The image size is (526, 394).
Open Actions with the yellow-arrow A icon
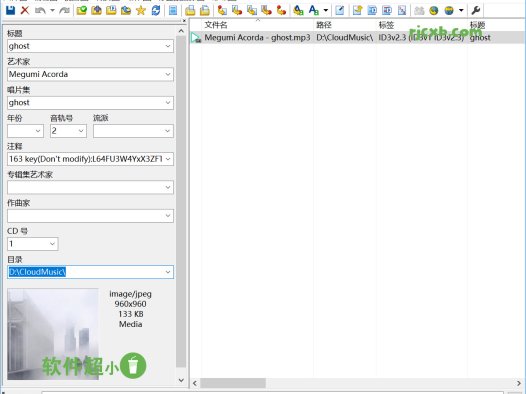[x=298, y=10]
